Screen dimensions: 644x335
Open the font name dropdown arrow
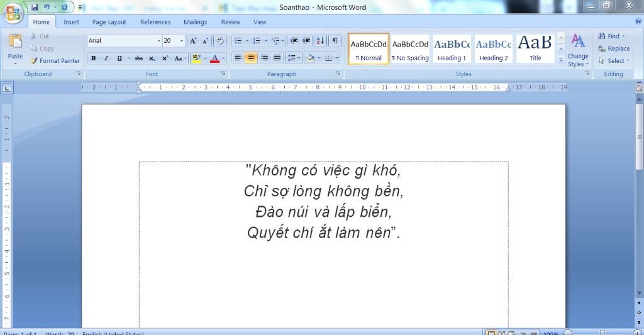[159, 41]
